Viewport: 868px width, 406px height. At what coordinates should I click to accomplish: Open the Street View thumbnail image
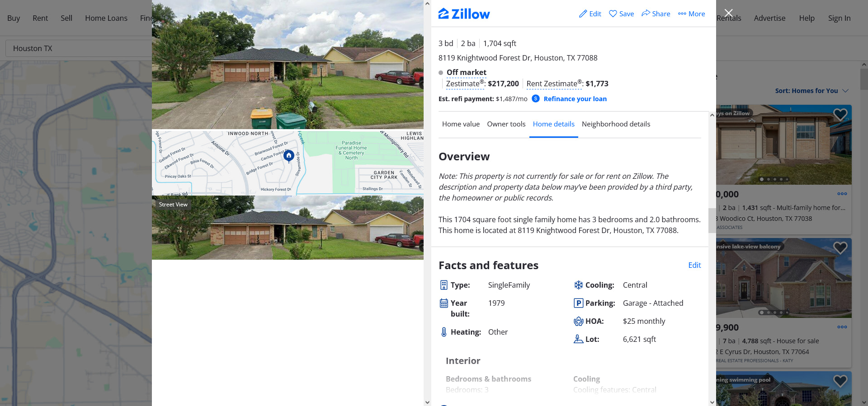(x=288, y=228)
